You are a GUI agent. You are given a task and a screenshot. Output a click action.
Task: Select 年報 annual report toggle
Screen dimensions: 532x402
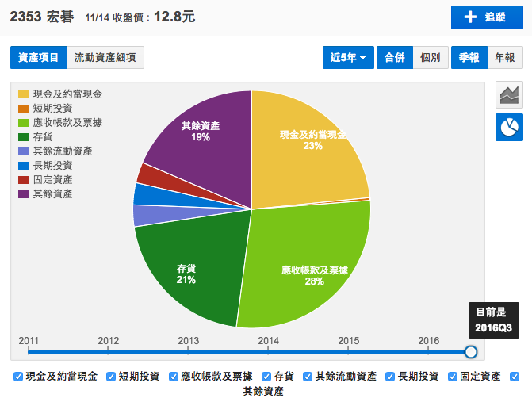(504, 57)
